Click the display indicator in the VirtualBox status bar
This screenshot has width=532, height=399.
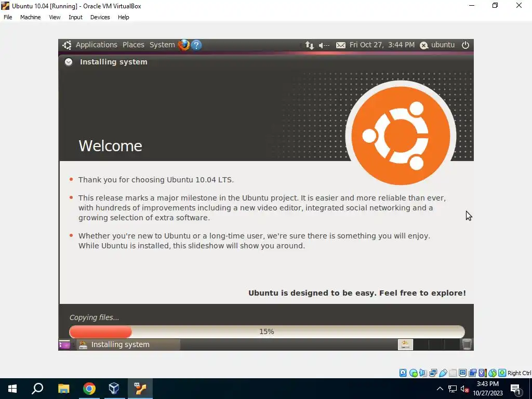click(462, 373)
